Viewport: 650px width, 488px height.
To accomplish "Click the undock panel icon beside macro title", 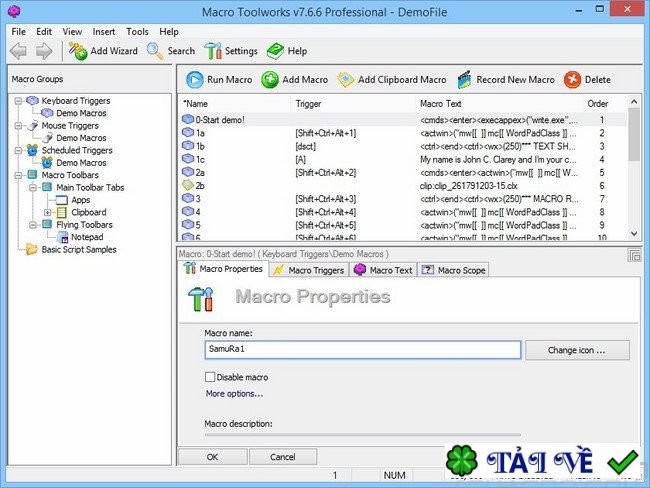I will tap(634, 255).
